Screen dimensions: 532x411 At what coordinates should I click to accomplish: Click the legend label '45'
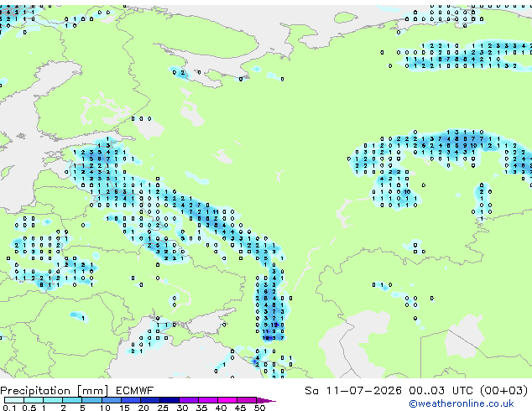pyautogui.click(x=240, y=408)
